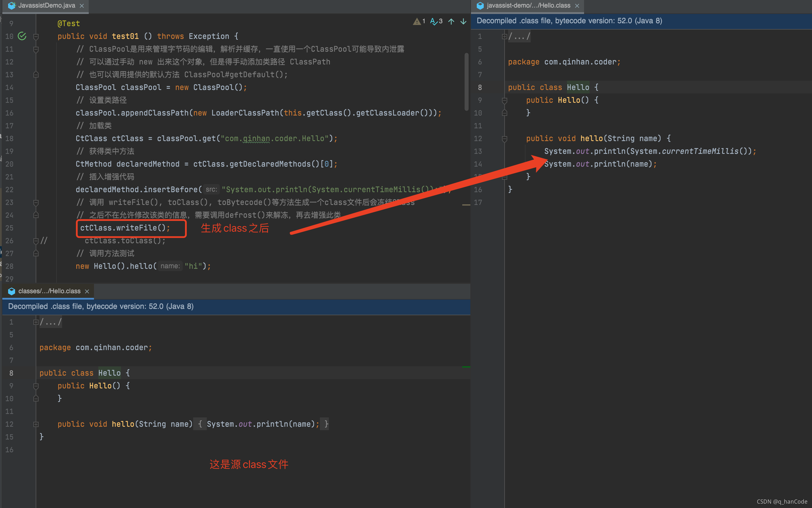This screenshot has height=508, width=812.
Task: Click package com.qinhan.coder in right pane
Action: [x=564, y=62]
